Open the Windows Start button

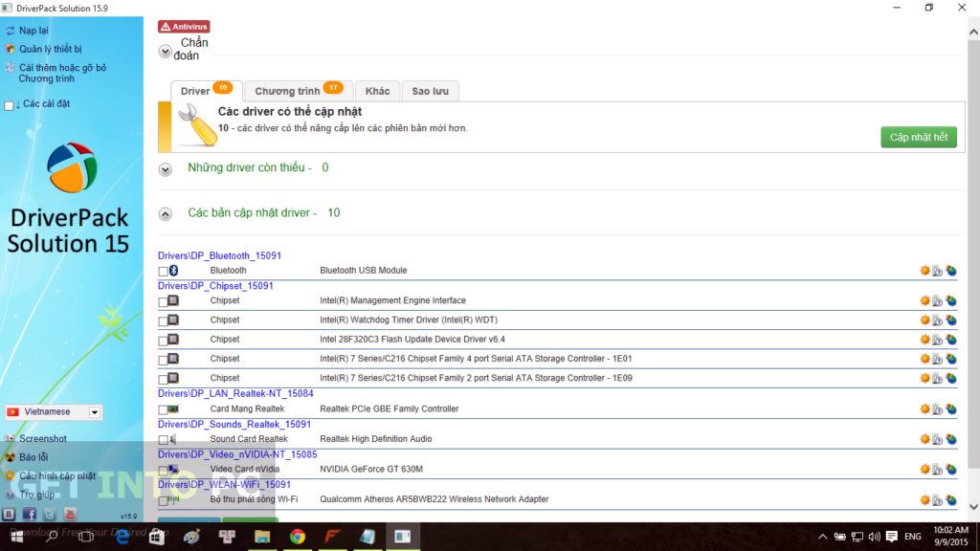(x=17, y=537)
